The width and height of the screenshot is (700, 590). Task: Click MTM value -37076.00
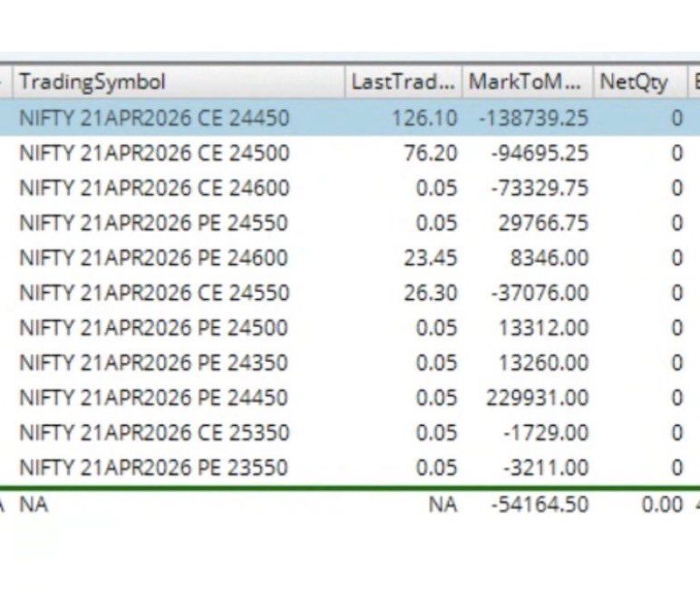click(540, 293)
